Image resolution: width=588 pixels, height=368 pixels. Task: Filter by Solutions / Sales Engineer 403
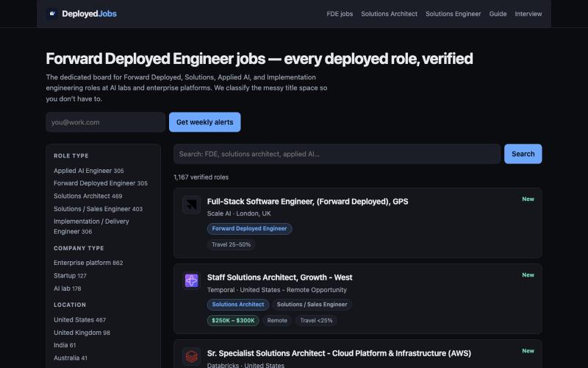pyautogui.click(x=98, y=209)
